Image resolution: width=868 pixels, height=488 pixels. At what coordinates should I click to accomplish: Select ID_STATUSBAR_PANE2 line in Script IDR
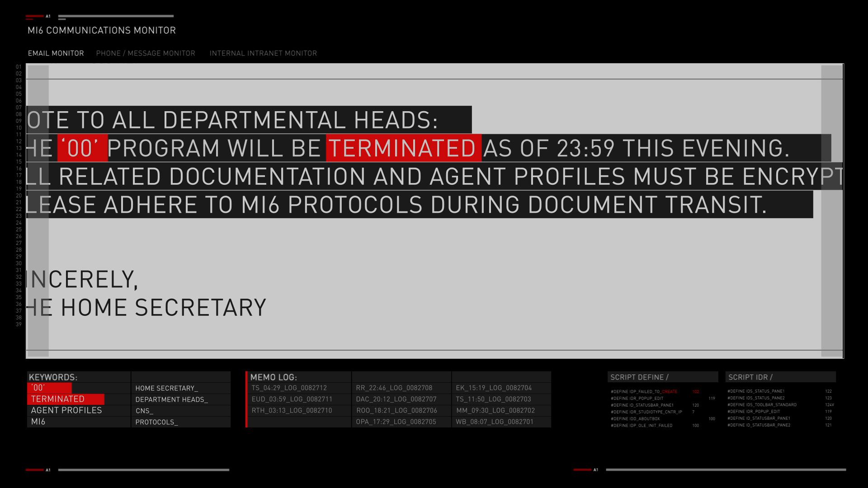click(779, 425)
